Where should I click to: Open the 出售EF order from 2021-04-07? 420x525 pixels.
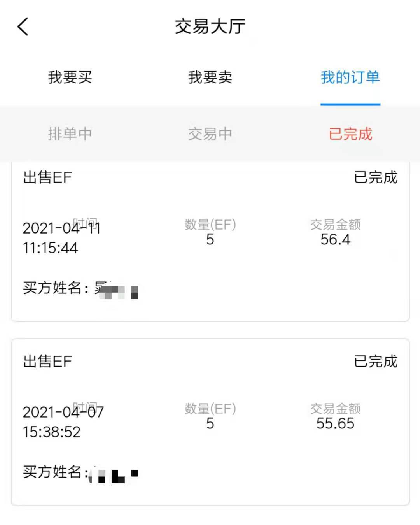(210, 422)
